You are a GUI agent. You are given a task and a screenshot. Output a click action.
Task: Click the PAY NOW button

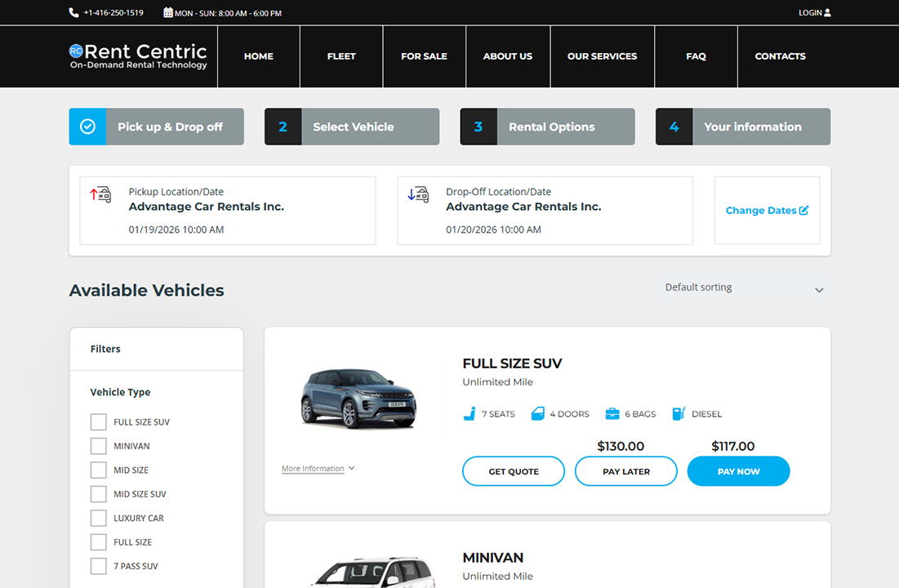point(738,471)
